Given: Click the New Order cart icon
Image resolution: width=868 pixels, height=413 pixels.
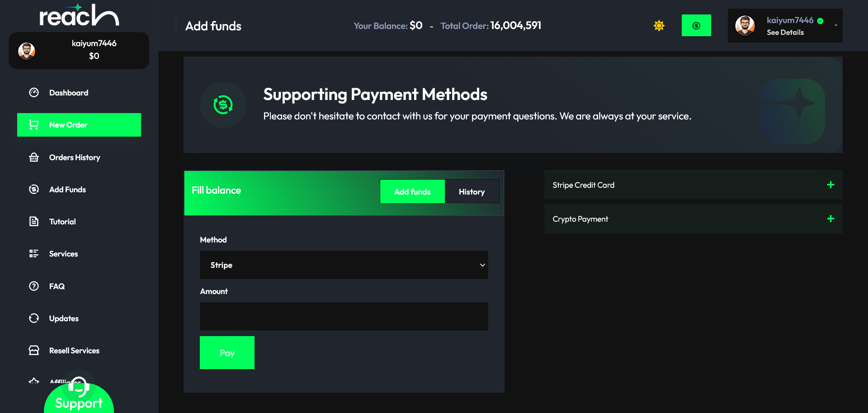Looking at the screenshot, I should tap(34, 125).
